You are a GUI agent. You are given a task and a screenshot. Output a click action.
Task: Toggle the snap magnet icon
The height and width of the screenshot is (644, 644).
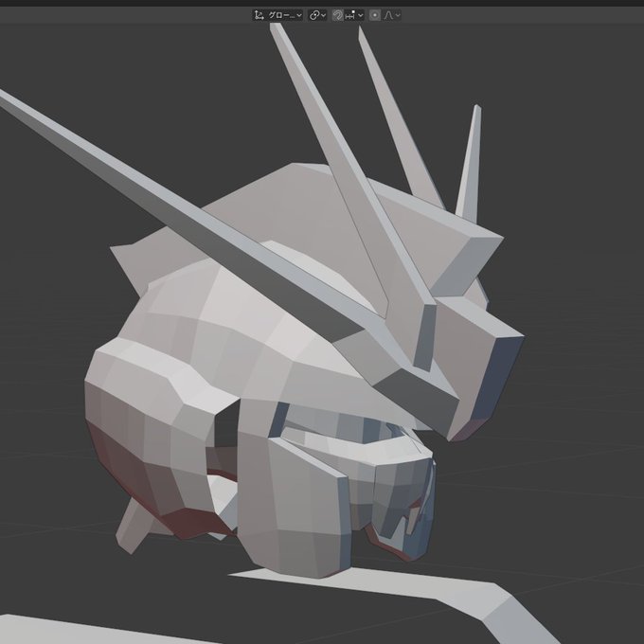337,15
